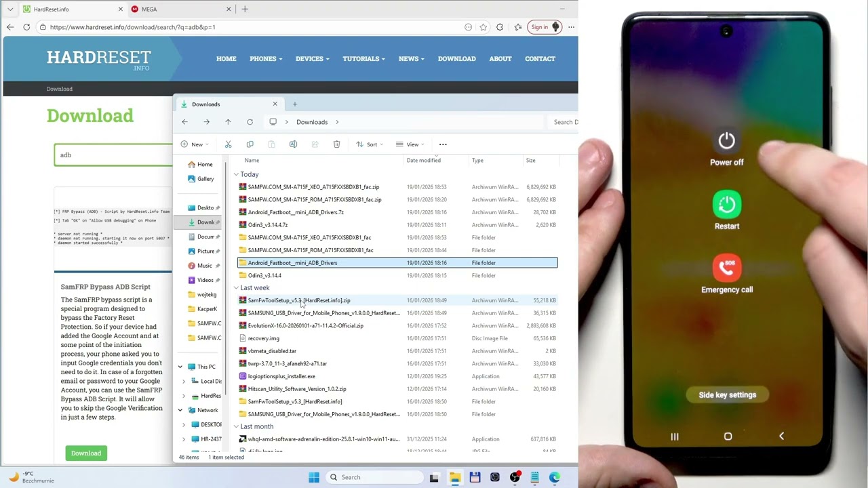Open the browser favorites list icon
Viewport: 868px width, 488px height.
518,27
